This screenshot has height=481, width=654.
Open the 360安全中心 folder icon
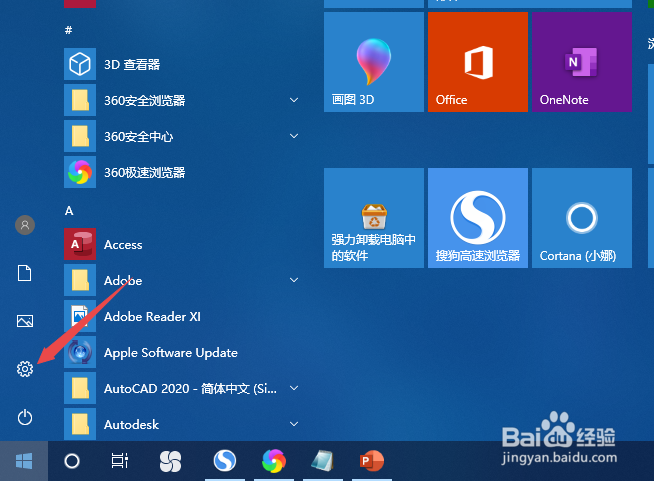[80, 136]
